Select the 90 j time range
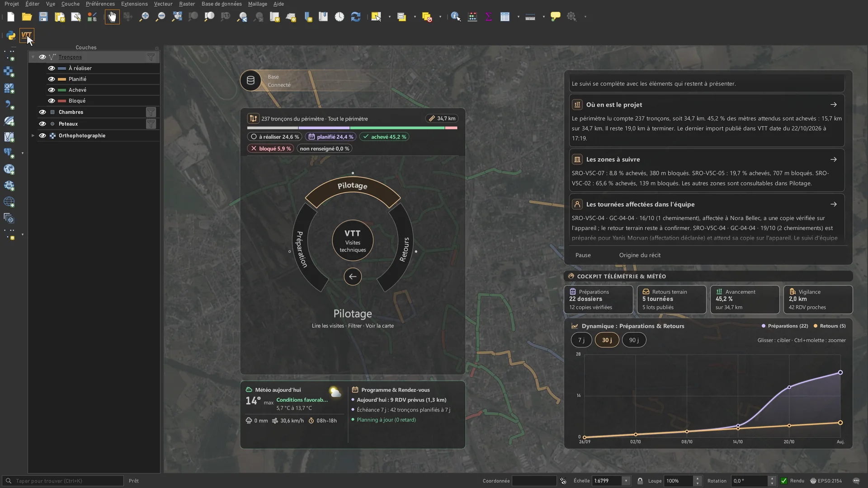The image size is (868, 488). [634, 340]
